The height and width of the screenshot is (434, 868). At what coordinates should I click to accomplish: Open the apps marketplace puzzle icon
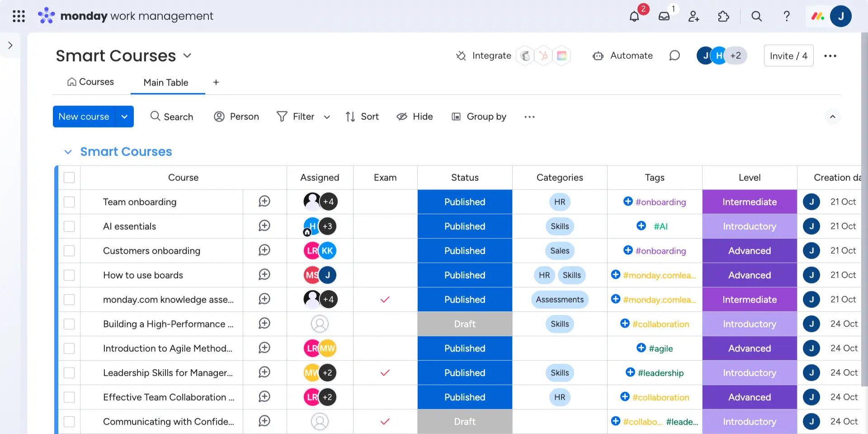(x=723, y=17)
